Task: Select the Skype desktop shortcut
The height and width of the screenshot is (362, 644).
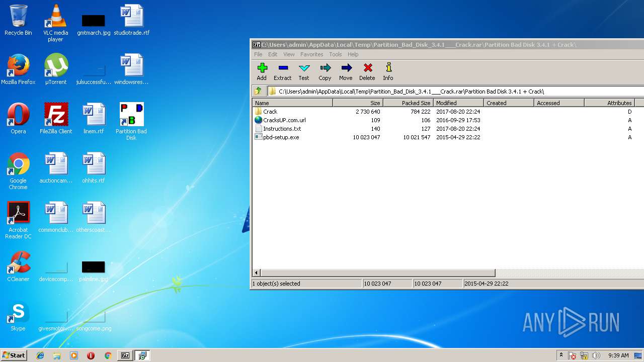Action: click(x=18, y=316)
